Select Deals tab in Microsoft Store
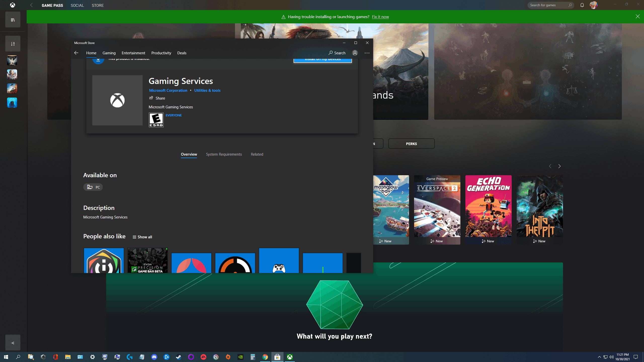This screenshot has height=362, width=644. (x=182, y=53)
